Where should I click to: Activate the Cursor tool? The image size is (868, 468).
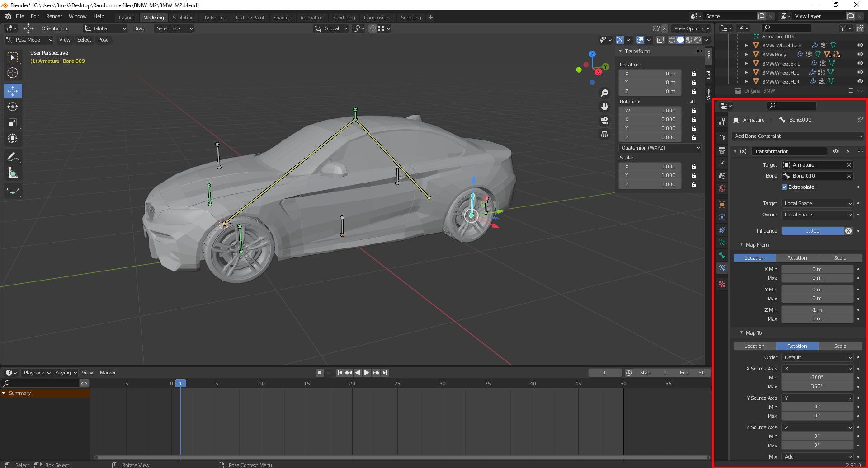coord(13,73)
